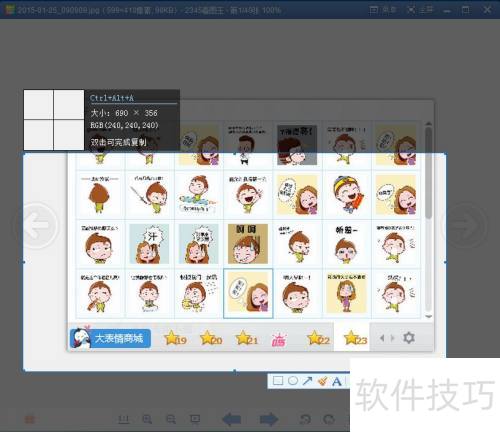Click the emoji panel scroll-up arrow
The image size is (500, 432).
[x=429, y=124]
